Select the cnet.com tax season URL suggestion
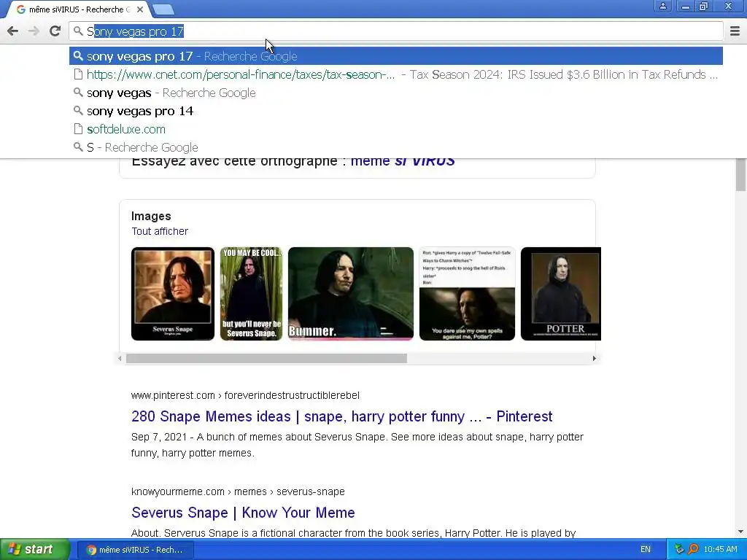Screen dimensions: 747x560 [396, 75]
